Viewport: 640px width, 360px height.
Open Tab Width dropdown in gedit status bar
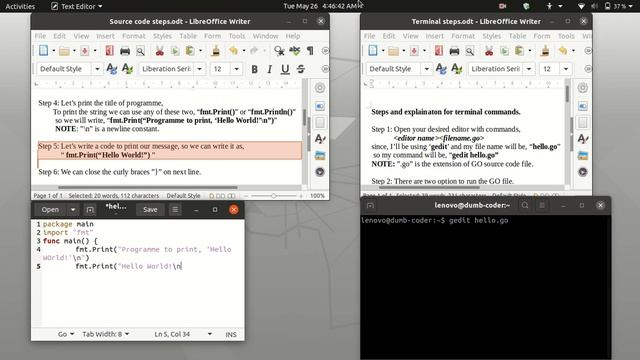point(106,334)
